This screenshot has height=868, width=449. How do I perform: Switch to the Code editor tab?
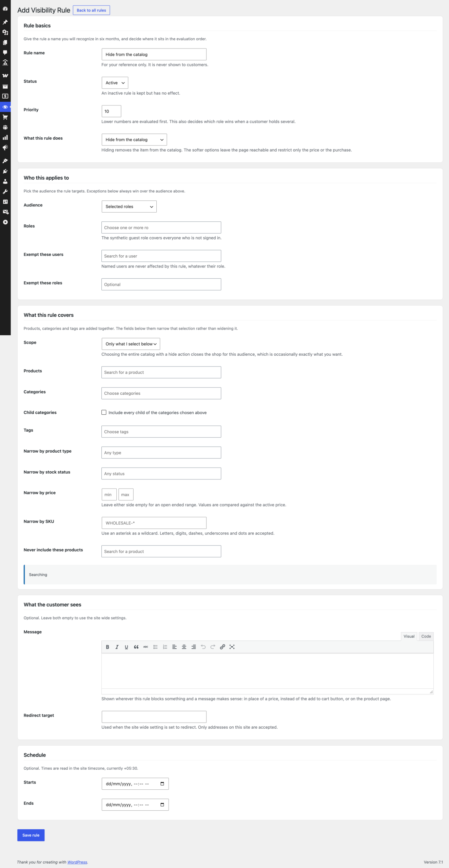pyautogui.click(x=426, y=636)
